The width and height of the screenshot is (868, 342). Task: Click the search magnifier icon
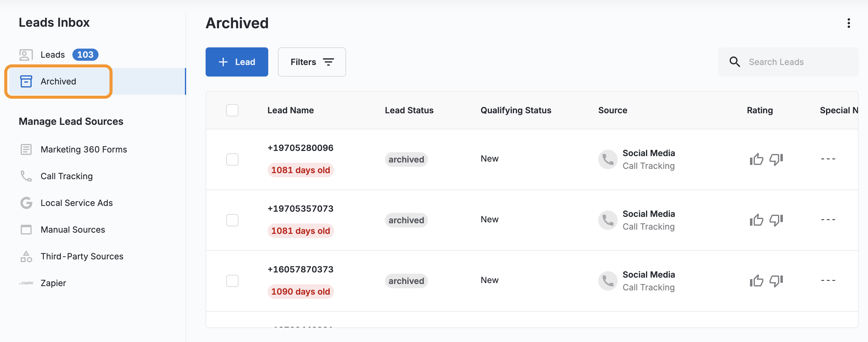point(734,62)
